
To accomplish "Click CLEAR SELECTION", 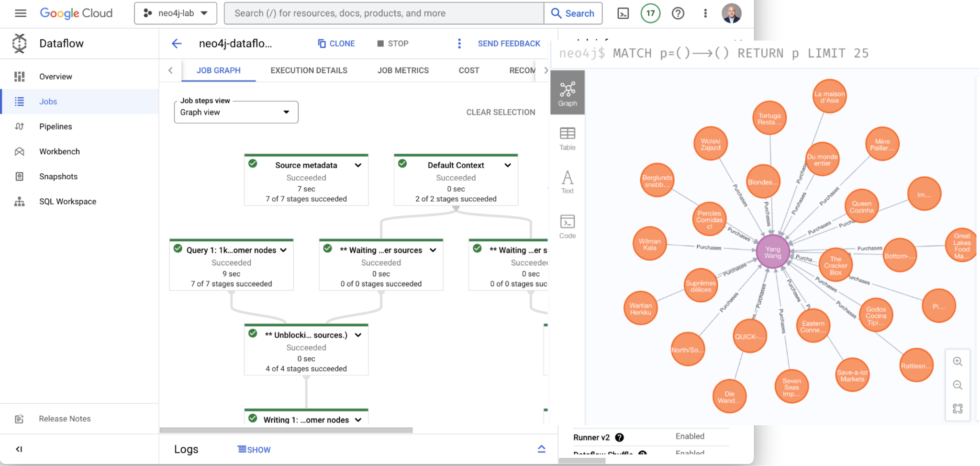I will [501, 112].
